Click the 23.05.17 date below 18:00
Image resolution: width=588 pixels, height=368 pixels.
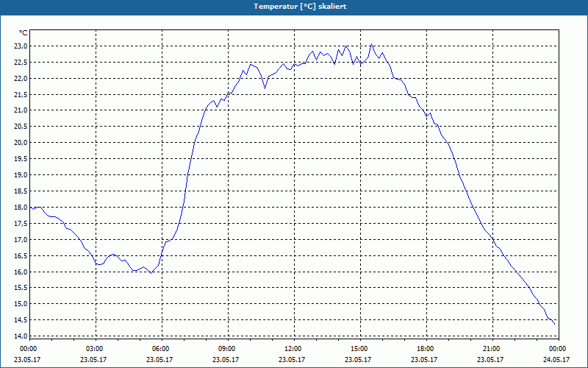[x=424, y=359]
